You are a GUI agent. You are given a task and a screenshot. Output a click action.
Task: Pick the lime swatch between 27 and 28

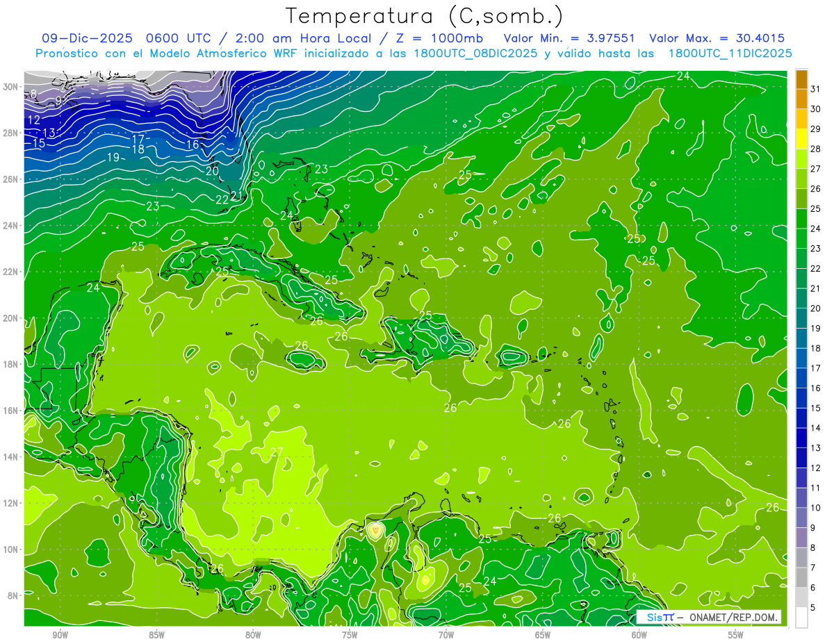tap(801, 158)
